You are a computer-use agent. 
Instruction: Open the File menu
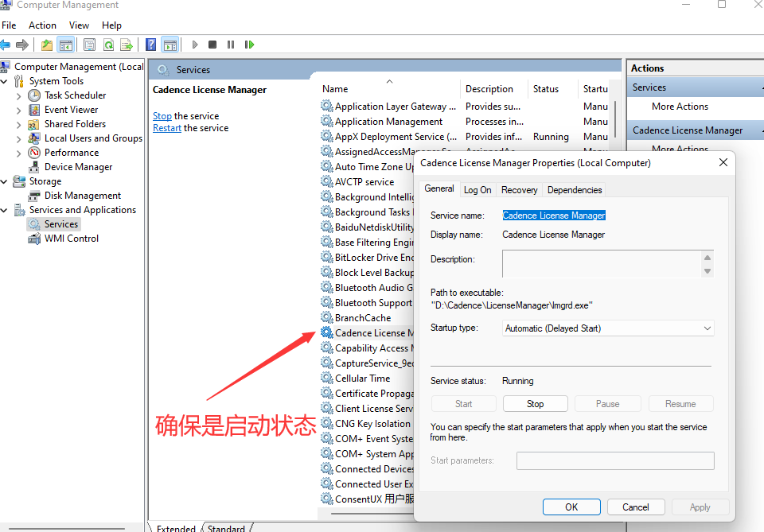coord(9,25)
